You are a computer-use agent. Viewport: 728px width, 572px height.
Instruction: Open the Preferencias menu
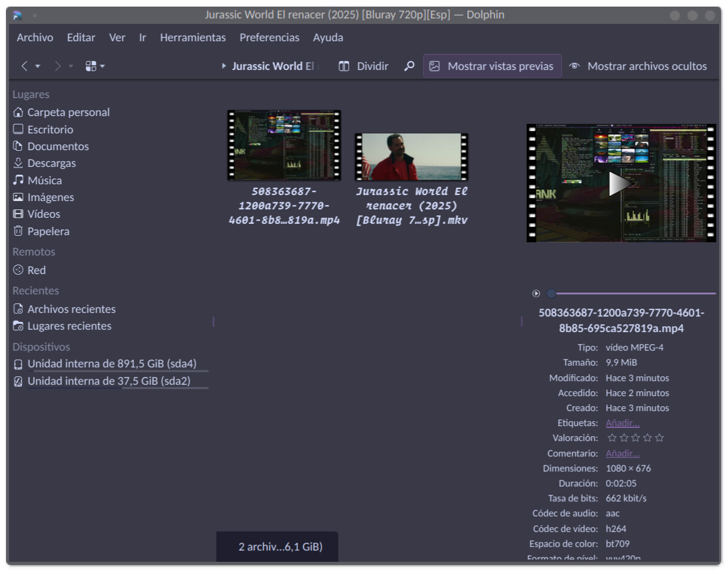pos(269,37)
